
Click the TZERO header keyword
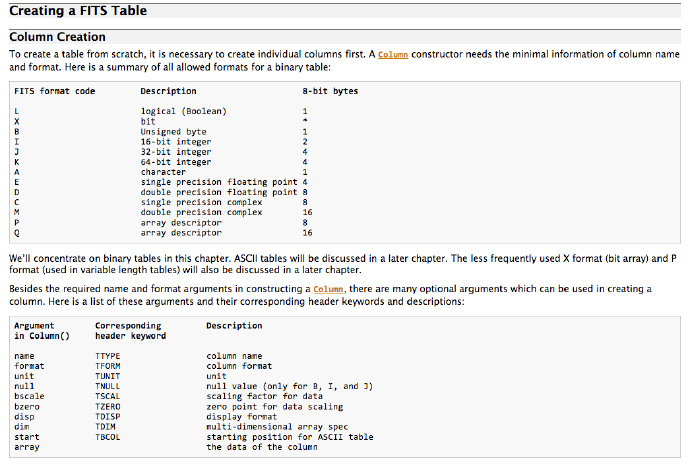pyautogui.click(x=107, y=405)
